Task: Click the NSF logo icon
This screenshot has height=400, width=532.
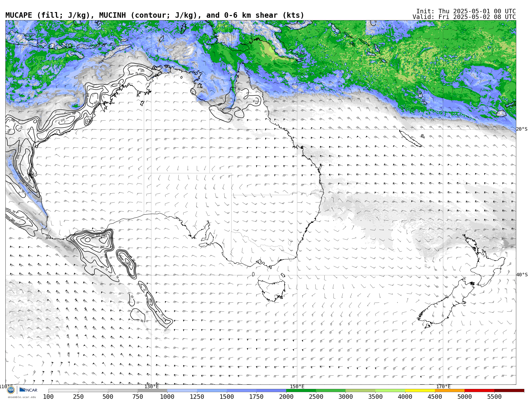Action: point(11,390)
